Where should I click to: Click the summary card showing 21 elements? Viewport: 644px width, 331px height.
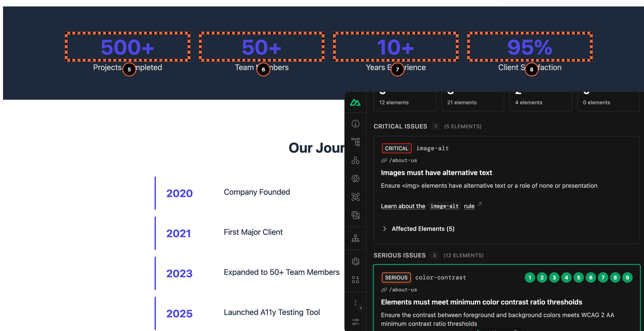[473, 100]
